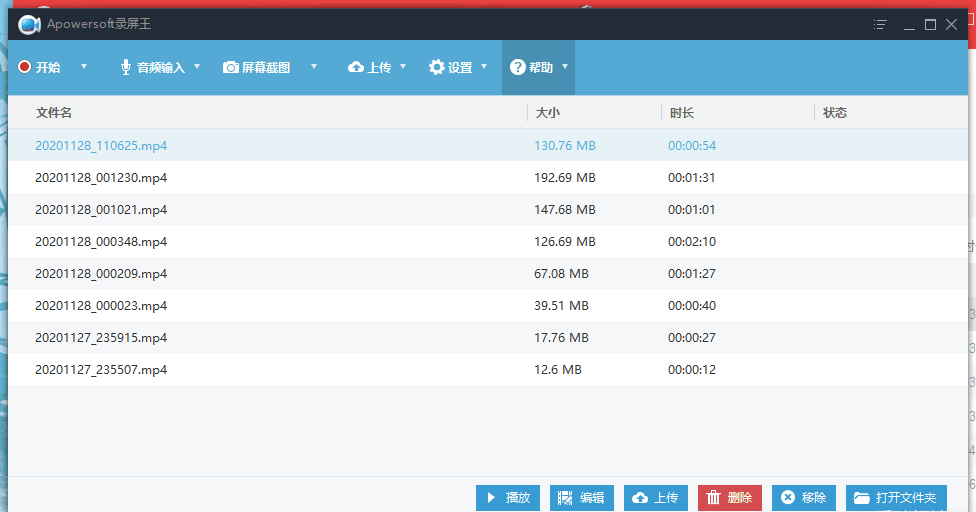Viewport: 976px width, 512px height.
Task: Open the title bar list menu icon
Action: pos(880,24)
